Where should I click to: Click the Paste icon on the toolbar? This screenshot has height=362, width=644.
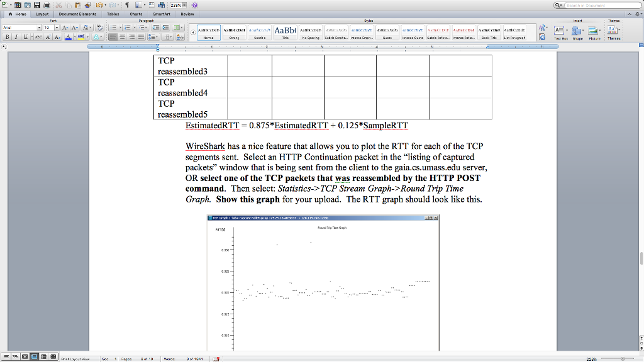[x=77, y=5]
